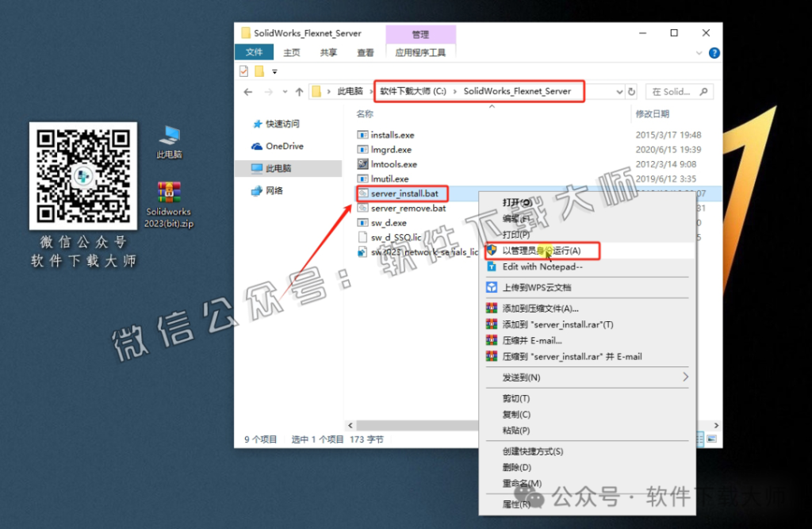Click inside the 在Solid search box
This screenshot has height=529, width=812.
click(674, 91)
